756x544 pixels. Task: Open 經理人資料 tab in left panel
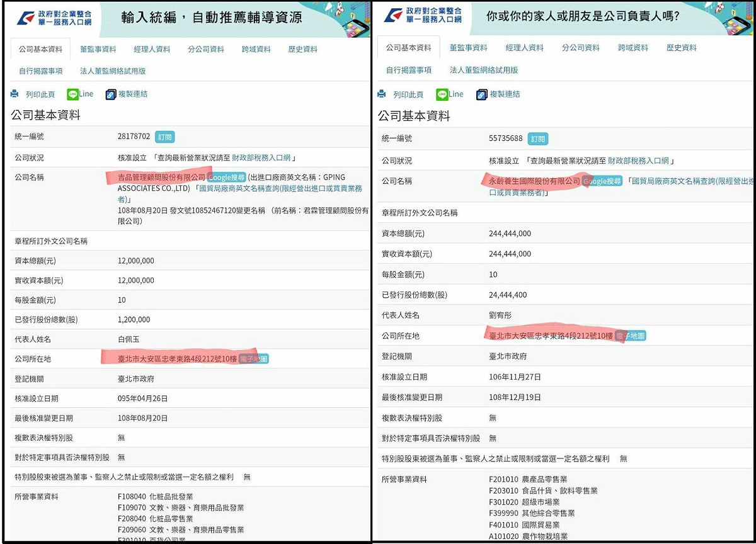(152, 49)
